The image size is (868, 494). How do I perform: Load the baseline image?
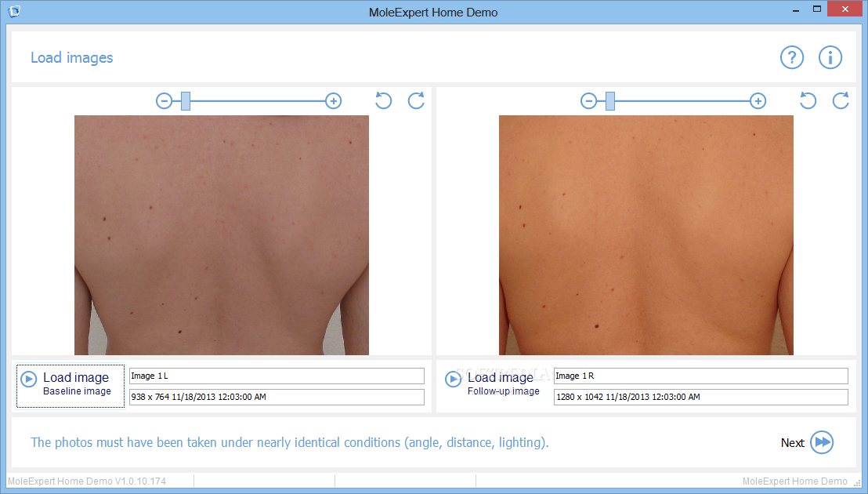(71, 386)
